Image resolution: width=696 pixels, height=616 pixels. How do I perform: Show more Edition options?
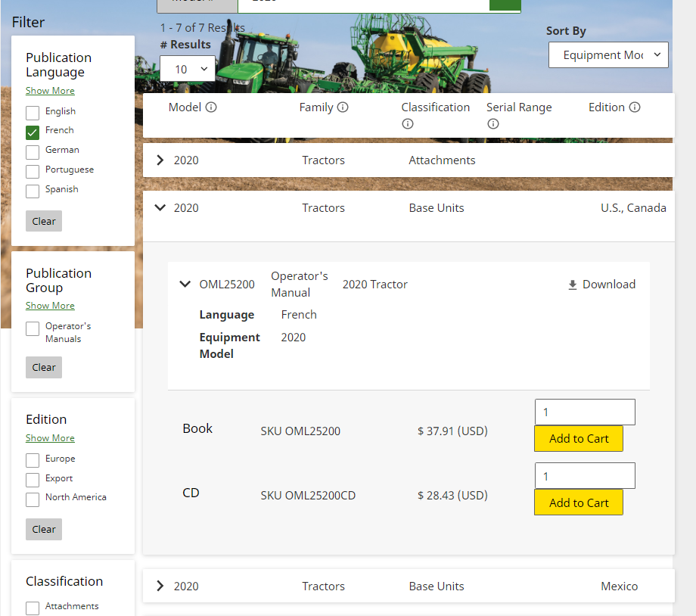point(50,438)
